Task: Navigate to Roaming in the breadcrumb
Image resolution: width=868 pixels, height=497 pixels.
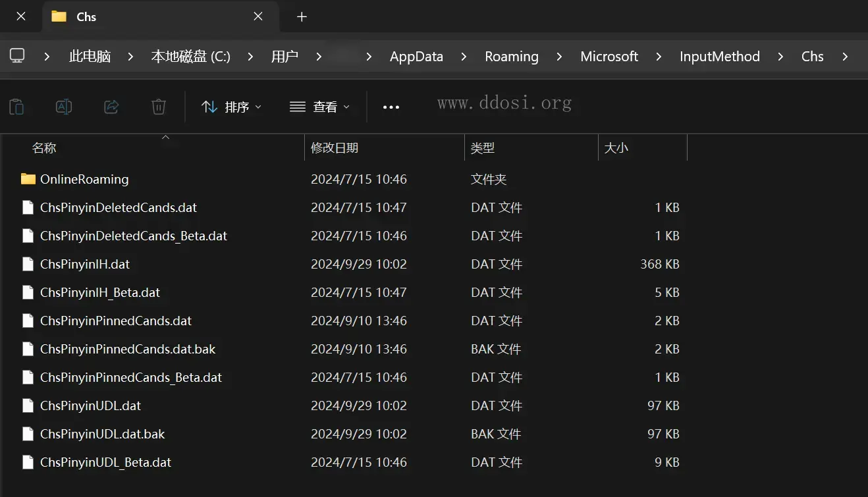Action: pos(511,57)
